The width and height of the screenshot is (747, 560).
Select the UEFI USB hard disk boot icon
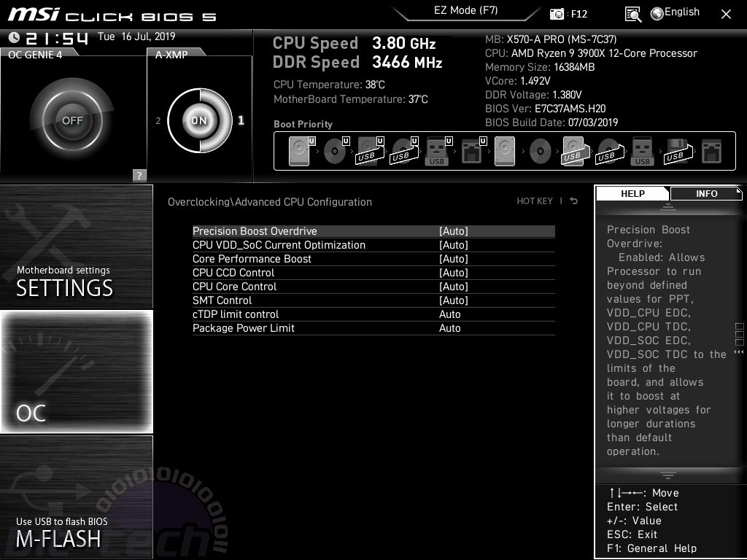[370, 151]
